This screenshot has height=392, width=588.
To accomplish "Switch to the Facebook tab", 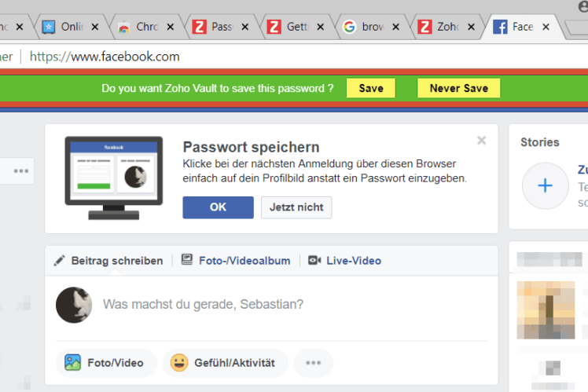I will point(523,27).
